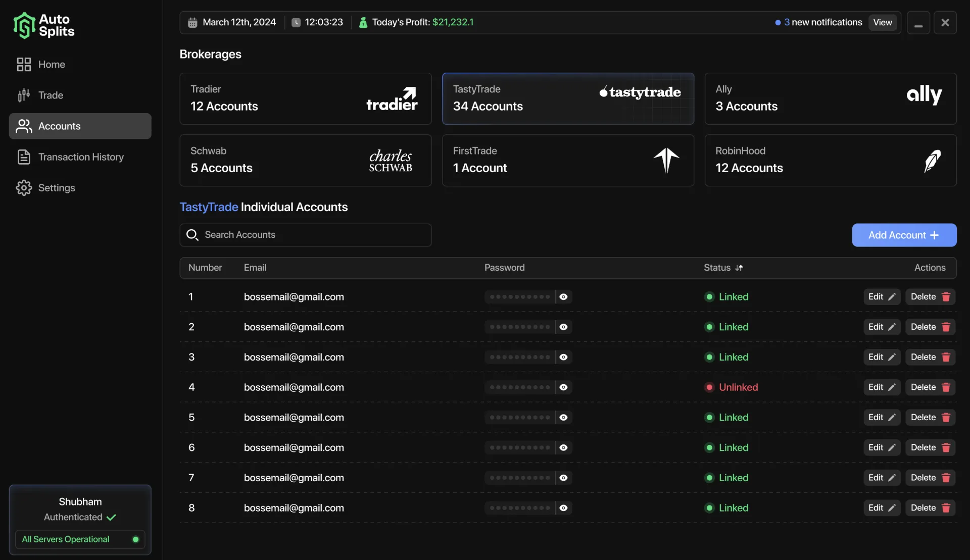
Task: Edit account number 6
Action: (882, 447)
